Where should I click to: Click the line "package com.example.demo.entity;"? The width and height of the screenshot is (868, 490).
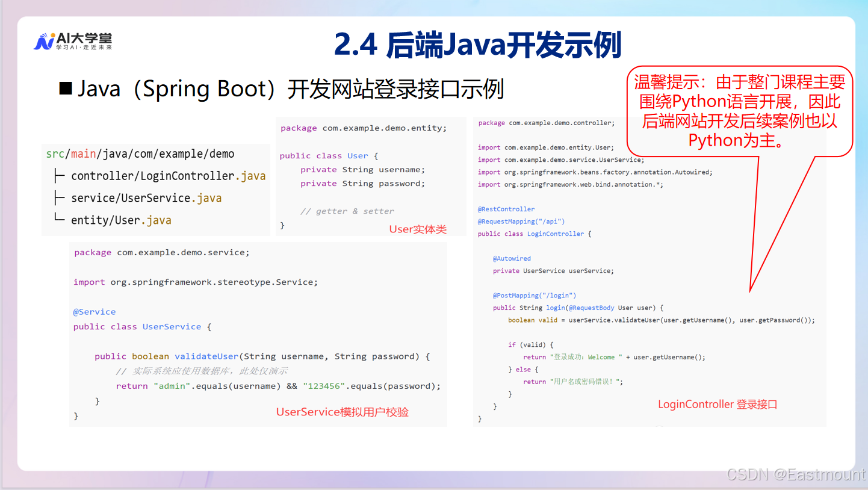(x=364, y=128)
